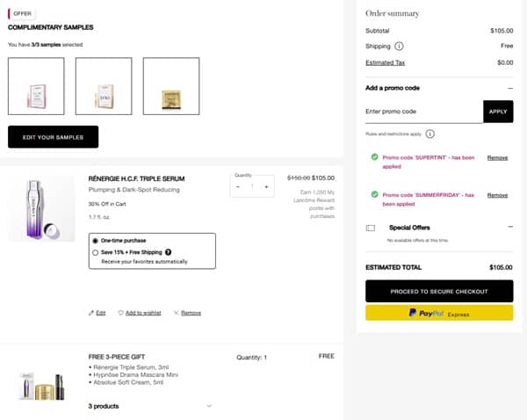Open the Estimated Tax link

pos(386,62)
